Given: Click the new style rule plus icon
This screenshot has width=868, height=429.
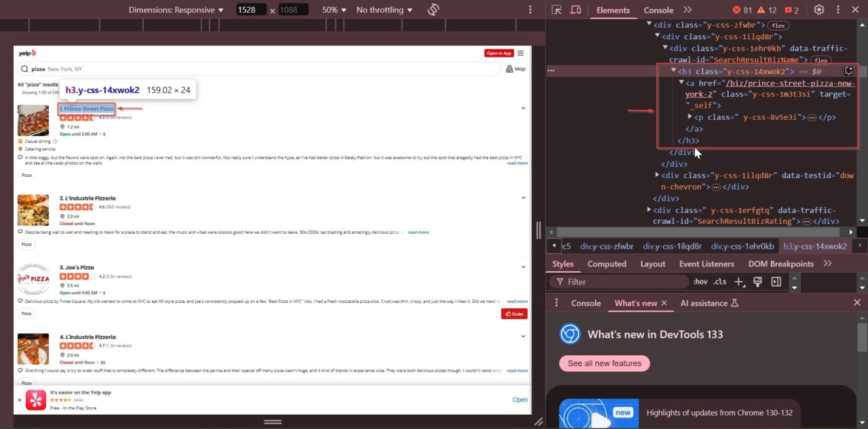Looking at the screenshot, I should coord(739,282).
